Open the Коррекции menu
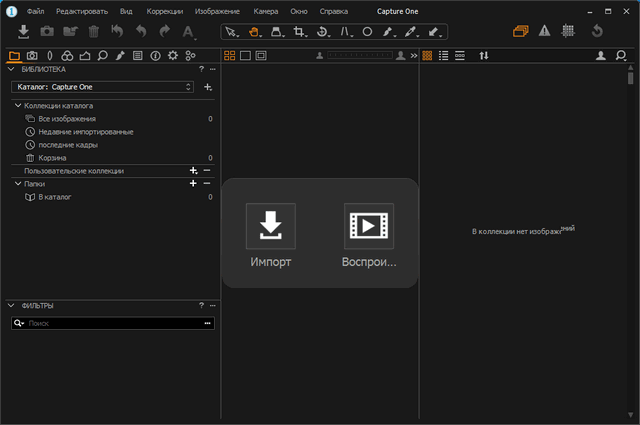The height and width of the screenshot is (425, 640). [x=165, y=10]
